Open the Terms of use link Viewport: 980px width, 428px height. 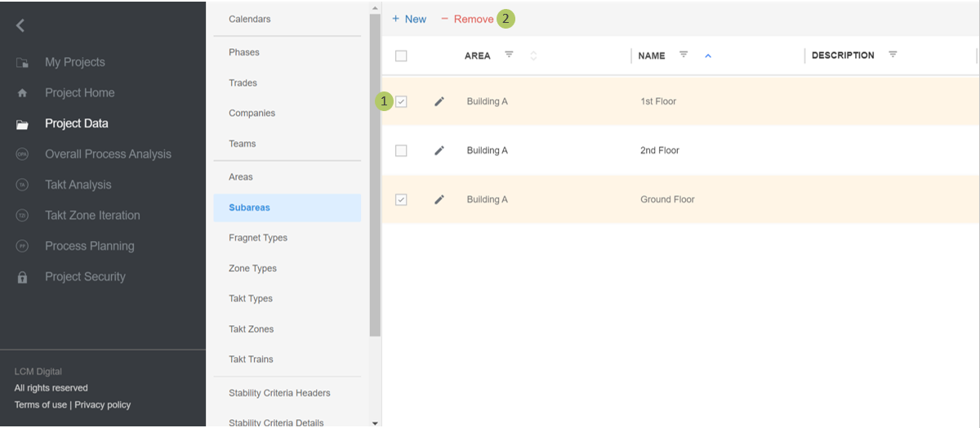40,404
